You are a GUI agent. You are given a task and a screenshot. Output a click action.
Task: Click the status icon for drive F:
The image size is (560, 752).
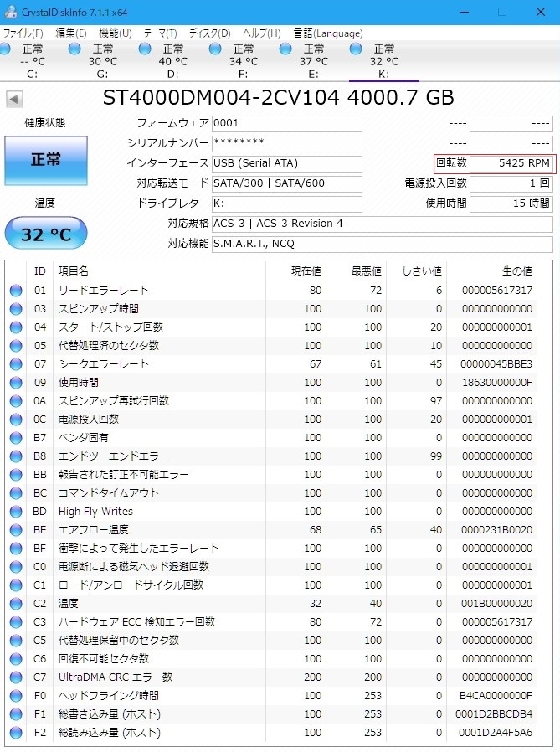tap(215, 49)
